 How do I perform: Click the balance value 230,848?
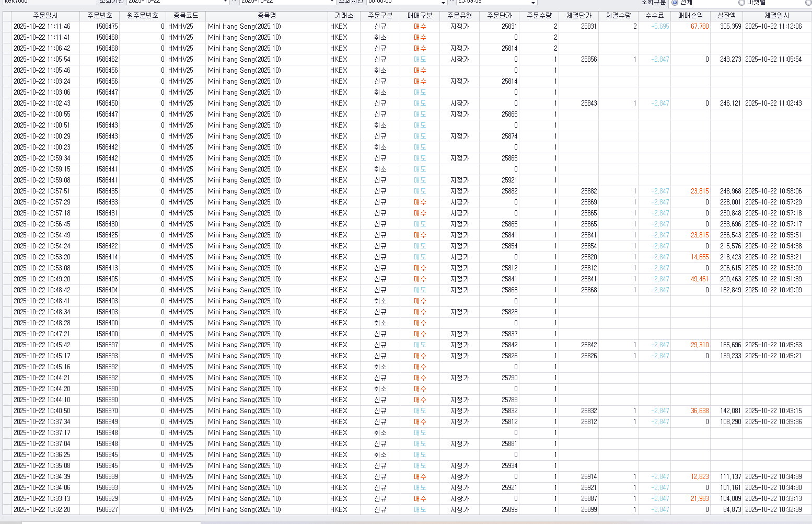[x=730, y=213]
